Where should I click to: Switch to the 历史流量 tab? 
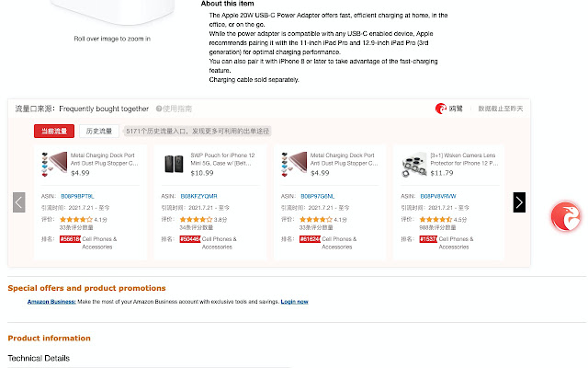[x=98, y=132]
